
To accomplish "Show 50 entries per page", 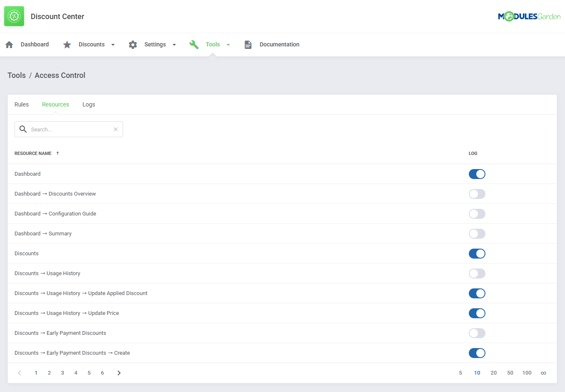I will click(510, 373).
